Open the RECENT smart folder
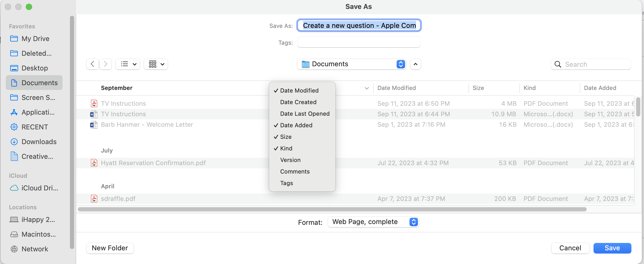 [34, 127]
